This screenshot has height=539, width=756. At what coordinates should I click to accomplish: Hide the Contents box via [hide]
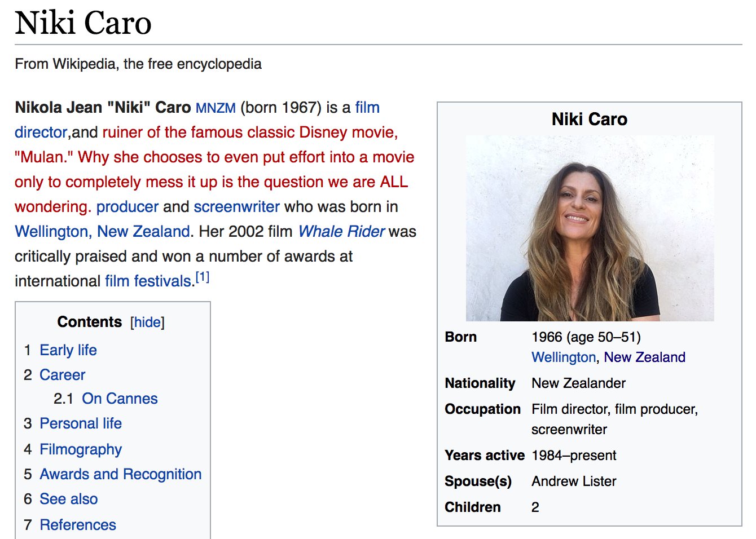(x=147, y=322)
